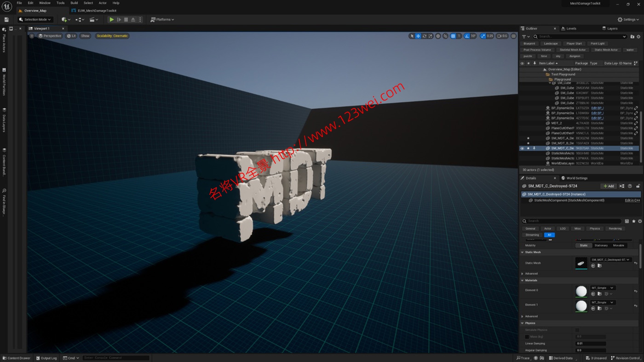Click the quick-add actor icon in the toolbar
The image size is (644, 362).
point(63,19)
